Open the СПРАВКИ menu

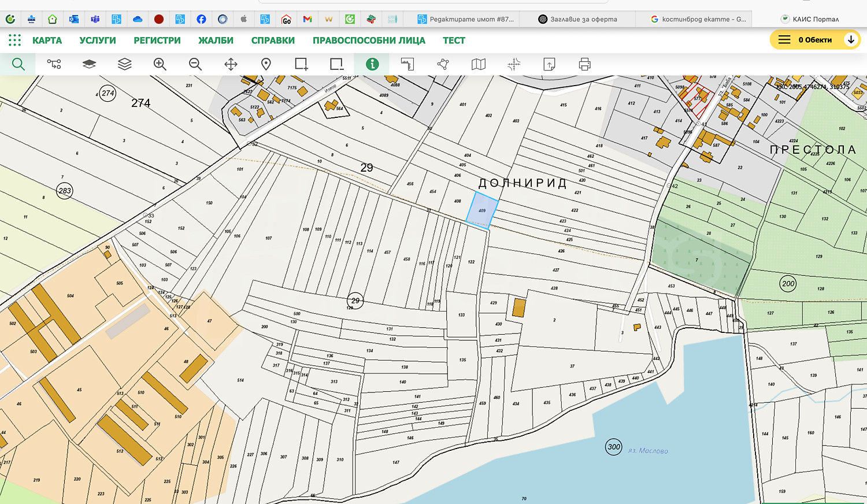tap(273, 40)
